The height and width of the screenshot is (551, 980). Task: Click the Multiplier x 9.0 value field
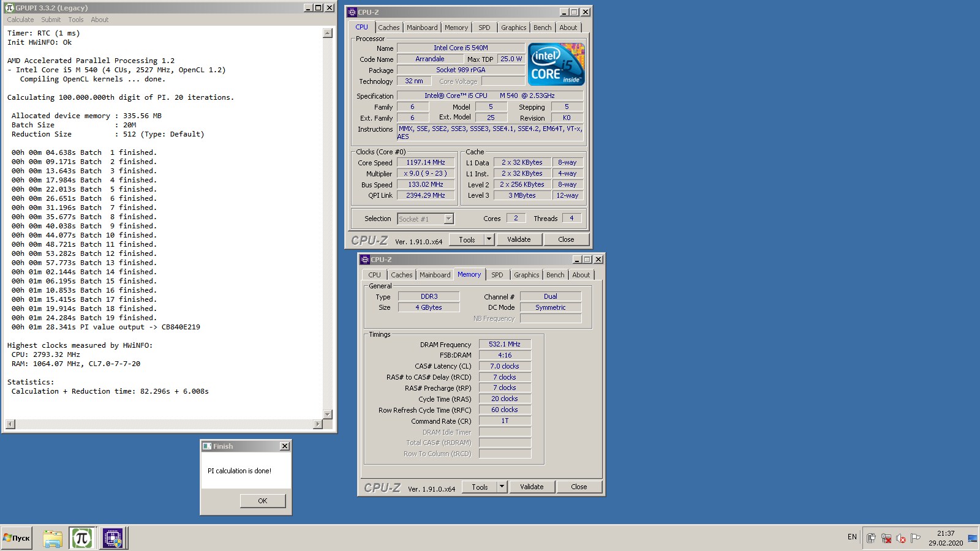point(426,173)
